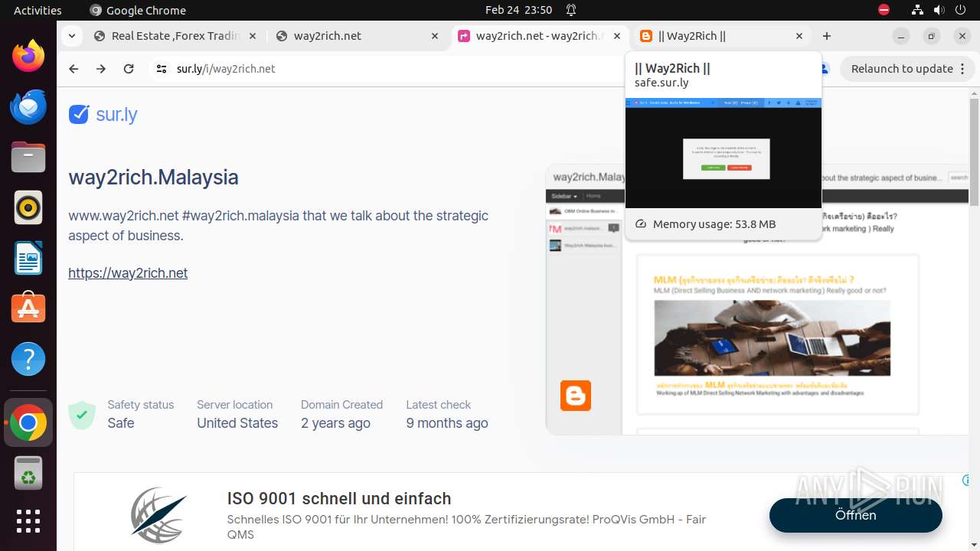The height and width of the screenshot is (551, 980).
Task: Open a new Chrome tab
Action: click(827, 36)
